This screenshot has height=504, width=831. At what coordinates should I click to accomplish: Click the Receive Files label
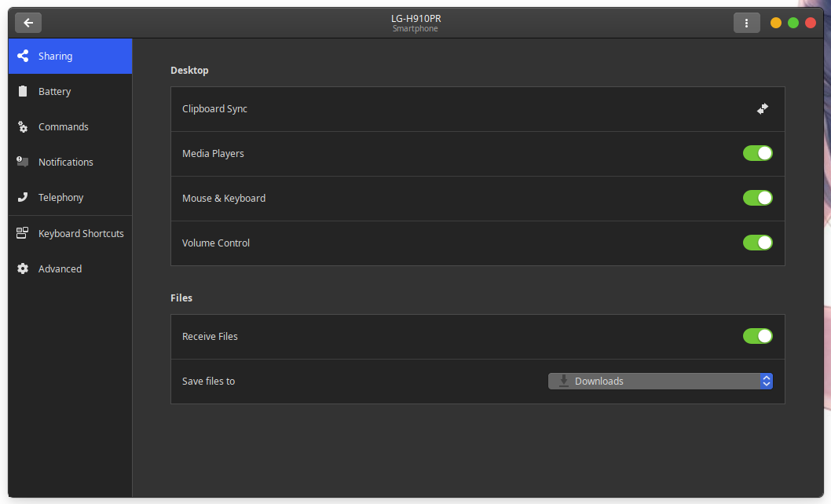[x=210, y=337]
